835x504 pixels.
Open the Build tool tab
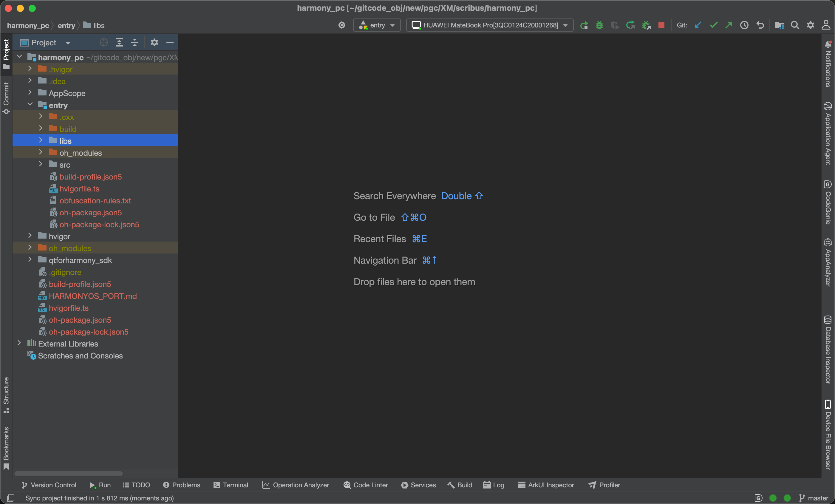point(460,485)
